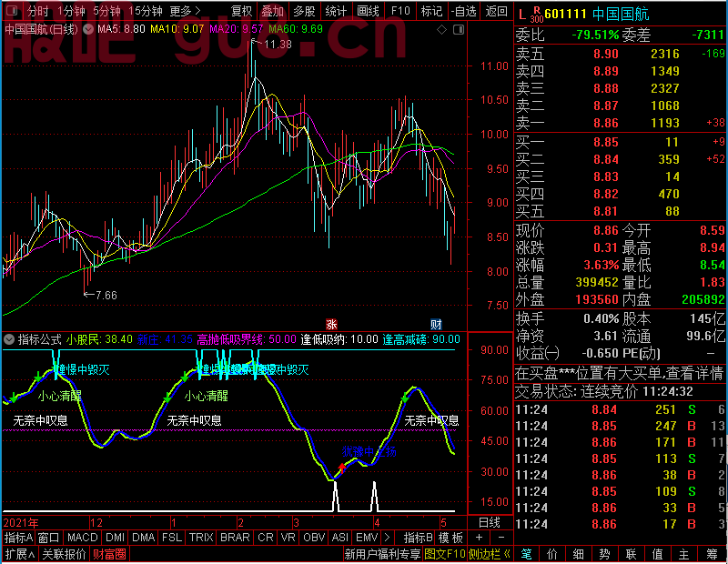This screenshot has width=728, height=564.
Task: Open the 财富圈 tab
Action: click(x=109, y=554)
